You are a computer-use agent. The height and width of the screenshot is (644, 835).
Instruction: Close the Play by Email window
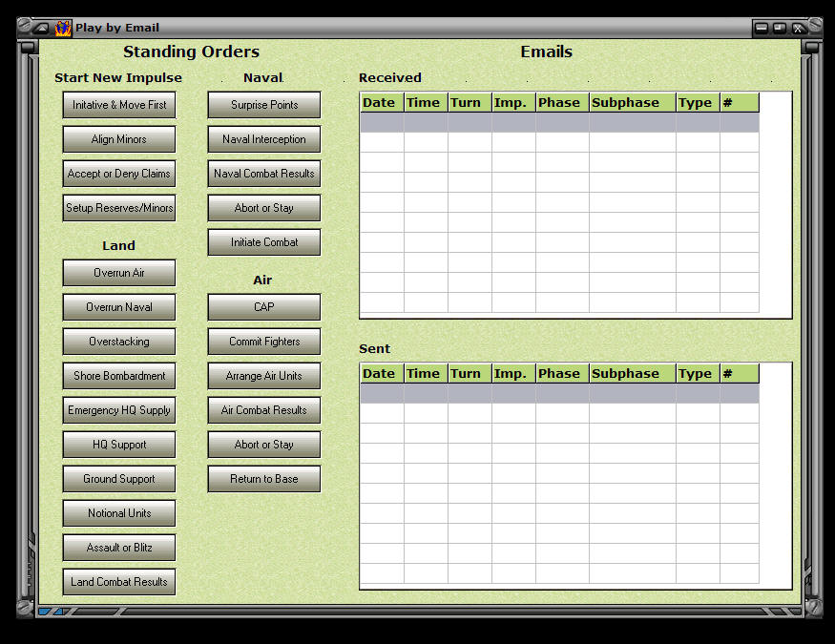click(798, 29)
